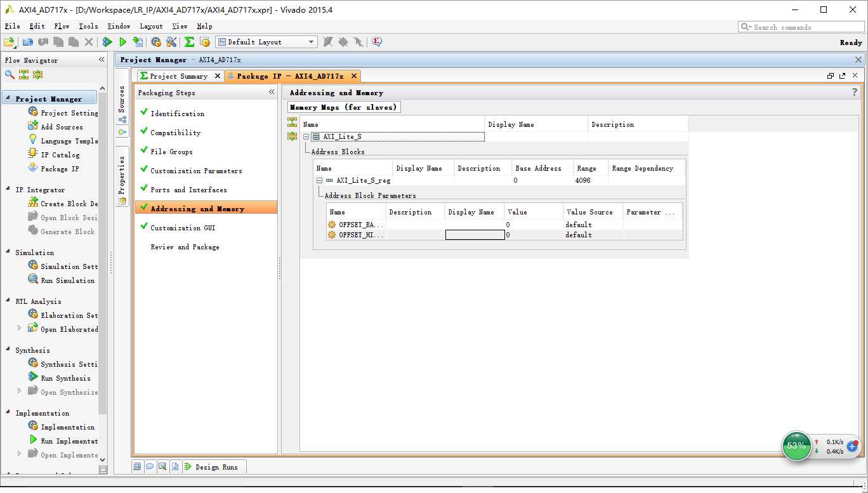This screenshot has width=868, height=493.
Task: Switch to the Project Summary tab
Action: [178, 76]
